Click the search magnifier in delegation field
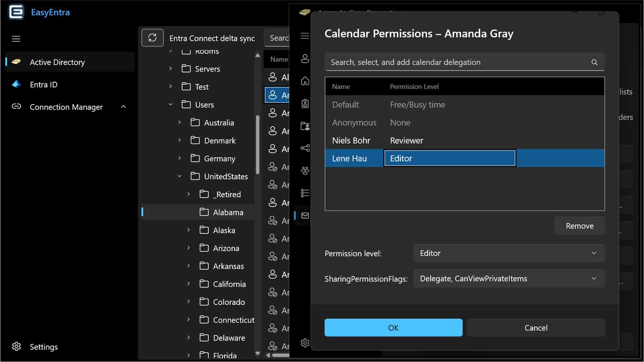 click(x=594, y=62)
